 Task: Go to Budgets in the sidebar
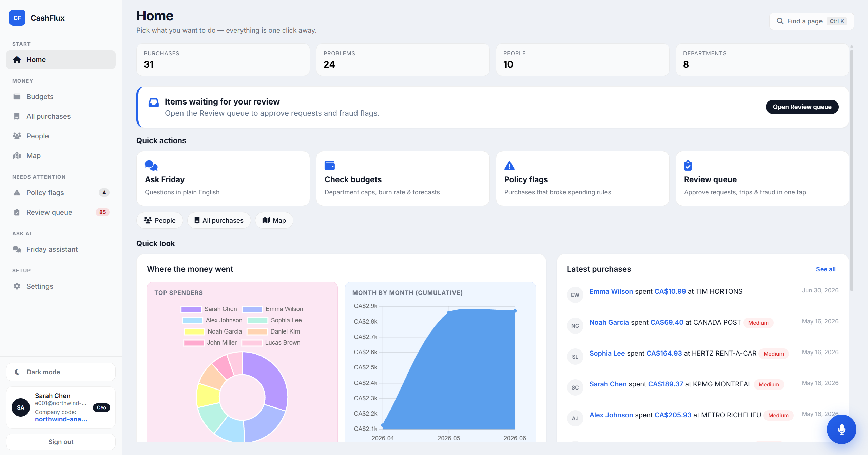(61, 97)
